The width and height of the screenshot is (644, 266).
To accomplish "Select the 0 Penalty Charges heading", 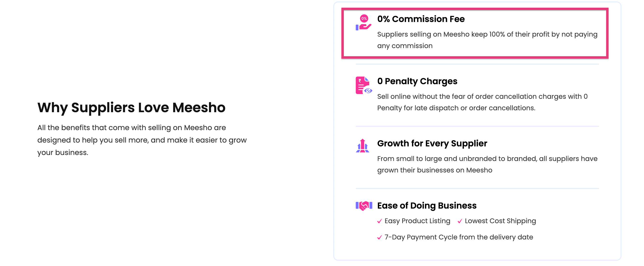I will pos(417,81).
